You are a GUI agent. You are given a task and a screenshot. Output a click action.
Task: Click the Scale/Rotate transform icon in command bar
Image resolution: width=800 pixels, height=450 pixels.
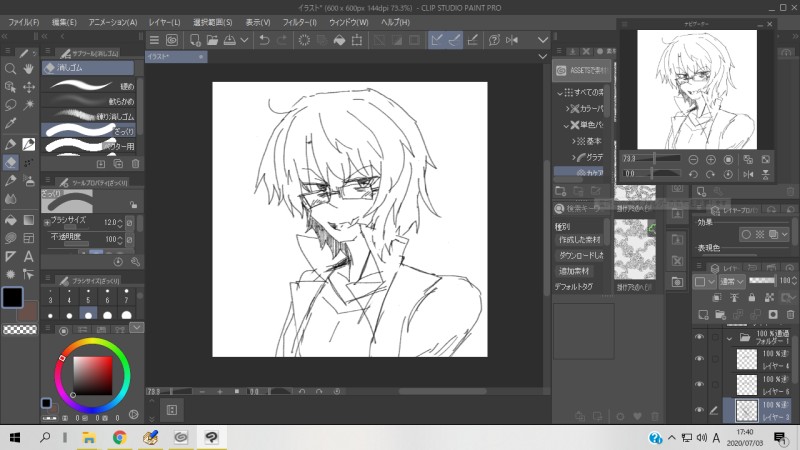(x=357, y=40)
